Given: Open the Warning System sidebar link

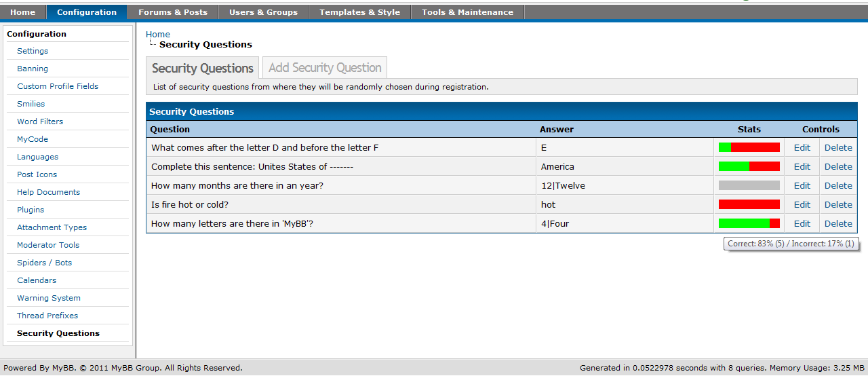Looking at the screenshot, I should (x=49, y=298).
